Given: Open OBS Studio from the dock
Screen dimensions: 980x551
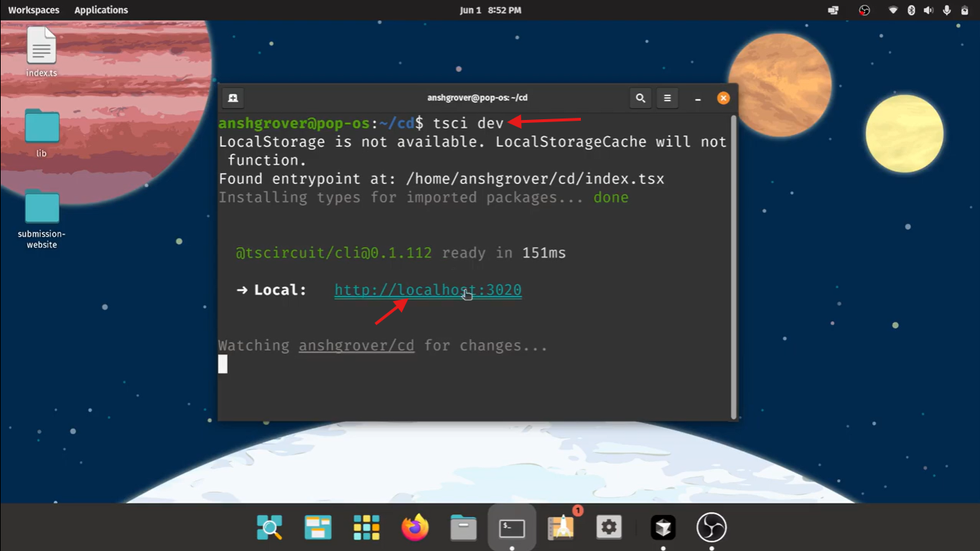Looking at the screenshot, I should (x=711, y=528).
